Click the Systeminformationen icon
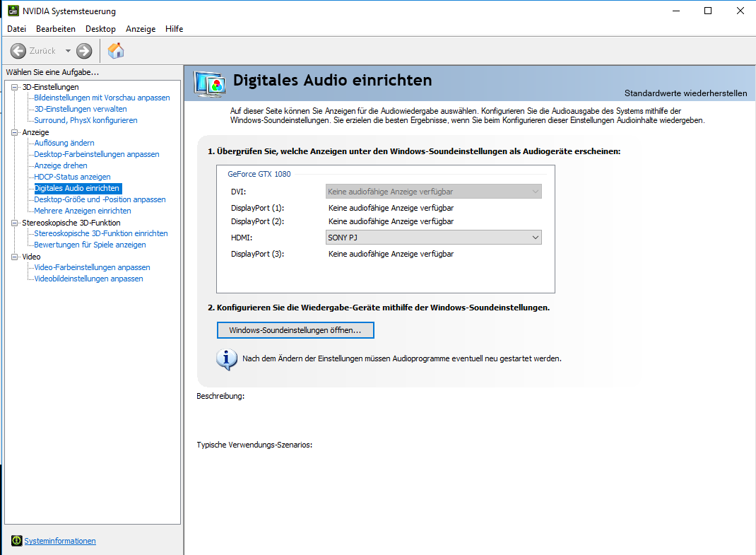The width and height of the screenshot is (756, 555). [16, 541]
